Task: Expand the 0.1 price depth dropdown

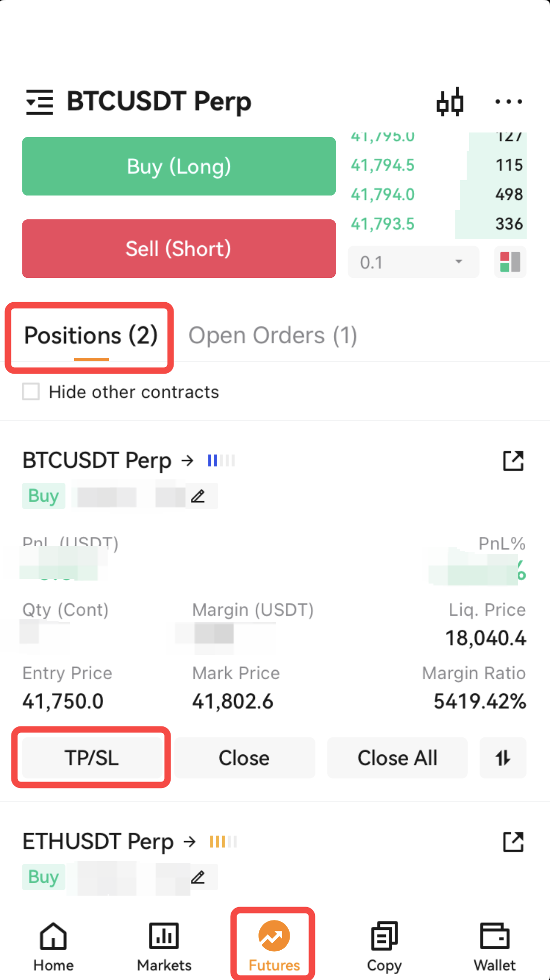Action: pyautogui.click(x=413, y=262)
